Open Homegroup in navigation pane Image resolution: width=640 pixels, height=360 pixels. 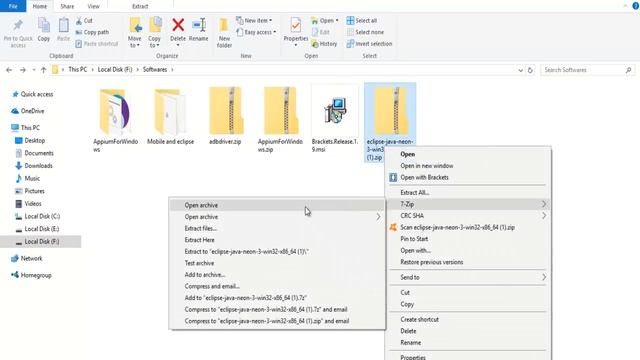[x=36, y=275]
